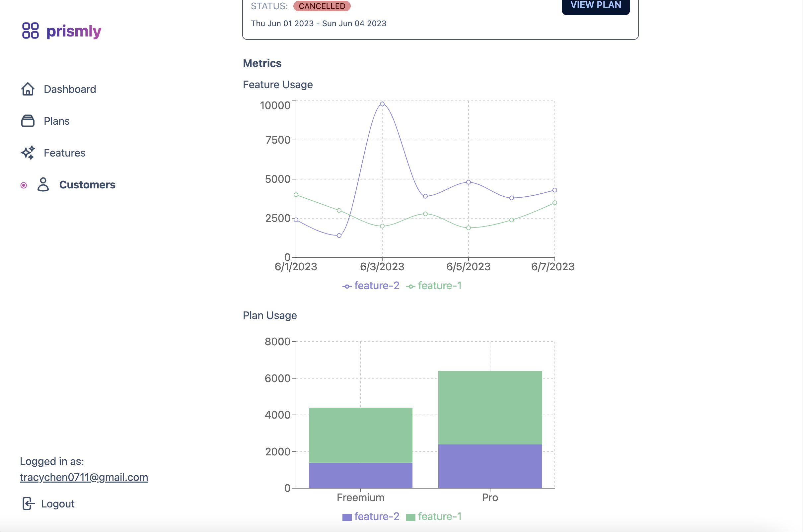Click the Freemium purple bar segment
The height and width of the screenshot is (532, 803).
coord(360,476)
